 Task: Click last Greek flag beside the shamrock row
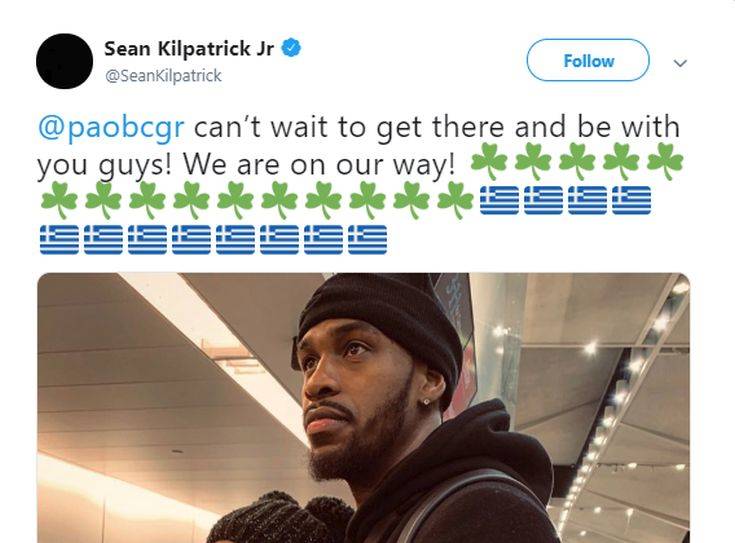[x=631, y=200]
